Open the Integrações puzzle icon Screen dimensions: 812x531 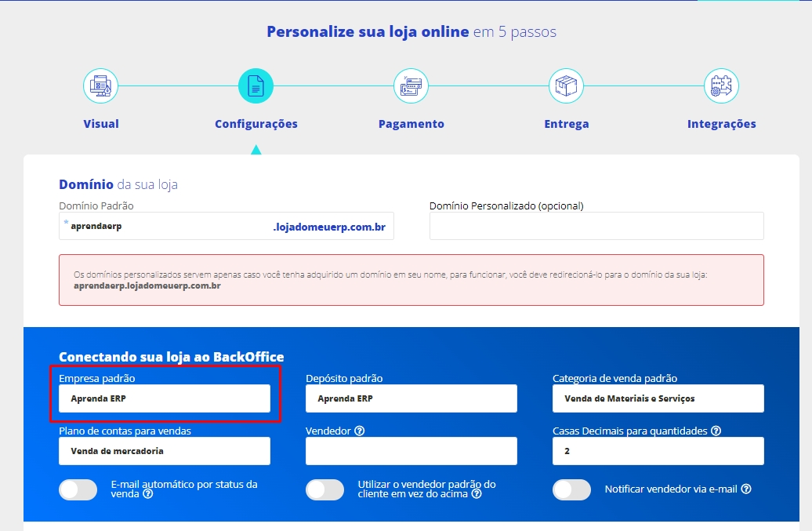721,86
